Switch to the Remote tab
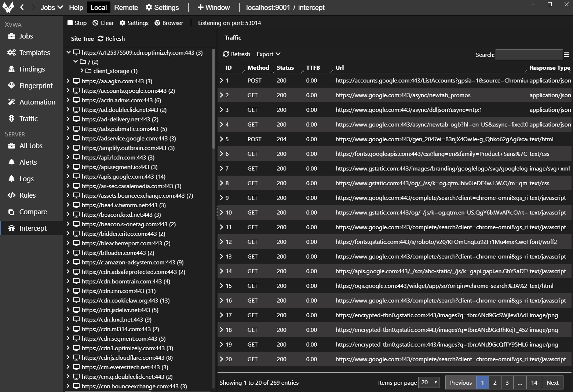This screenshot has width=573, height=392. pyautogui.click(x=126, y=7)
